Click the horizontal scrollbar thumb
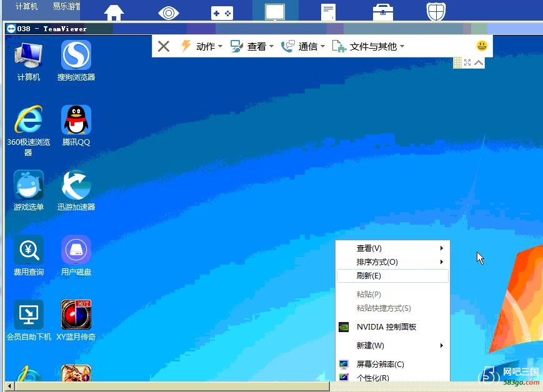This screenshot has height=392, width=543. click(172, 386)
